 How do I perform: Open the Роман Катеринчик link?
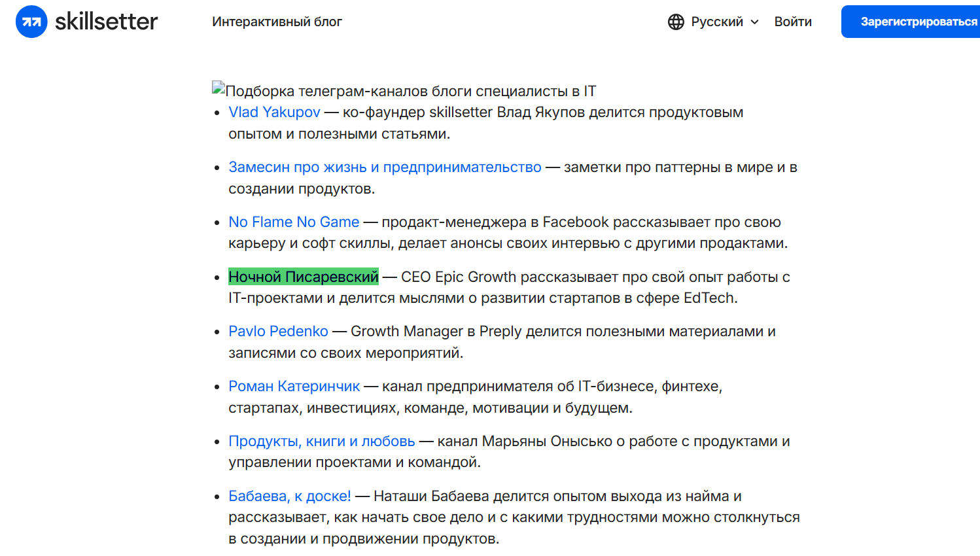point(294,387)
